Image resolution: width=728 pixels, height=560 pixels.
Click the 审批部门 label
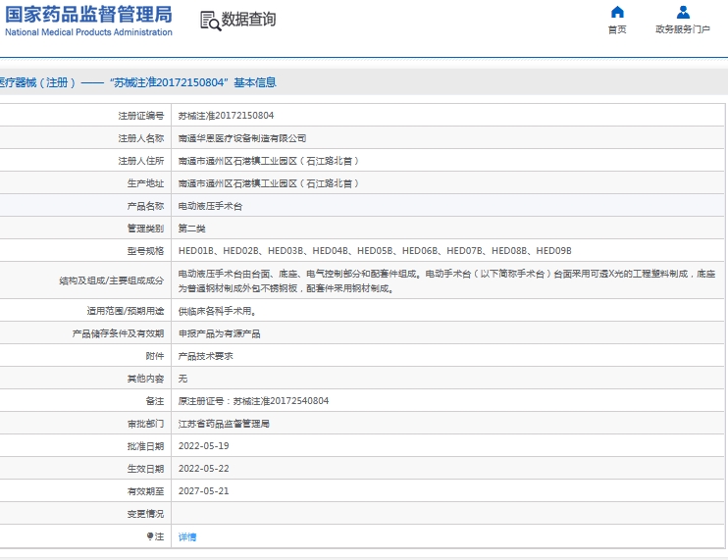coord(145,424)
